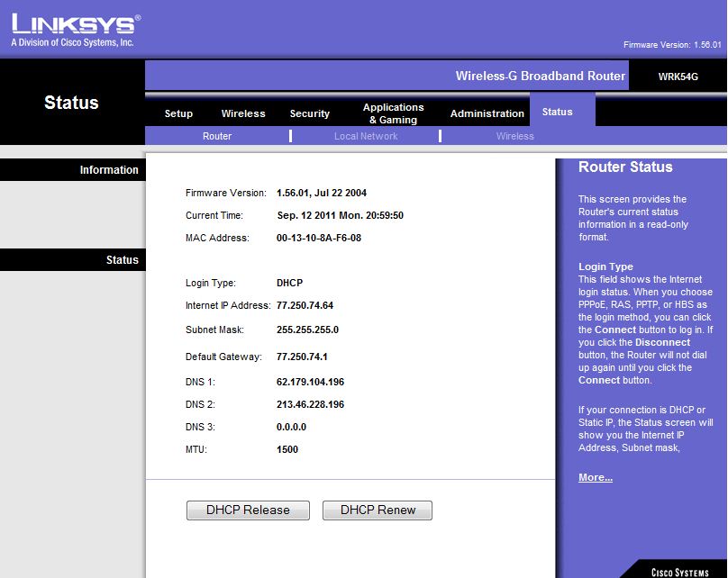The width and height of the screenshot is (728, 578).
Task: Click subnet mask value 255.255.255.0
Action: [308, 330]
